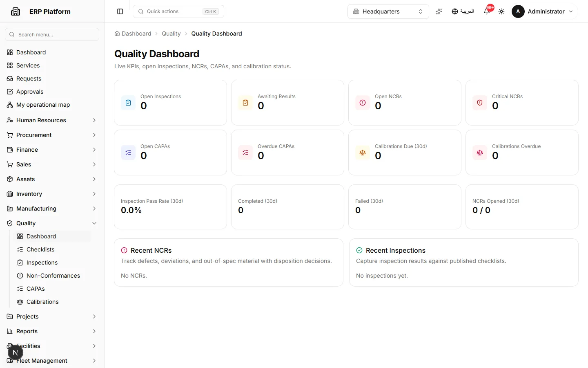
Task: Click the Non-Conformances alert icon in sidebar
Action: tap(20, 276)
